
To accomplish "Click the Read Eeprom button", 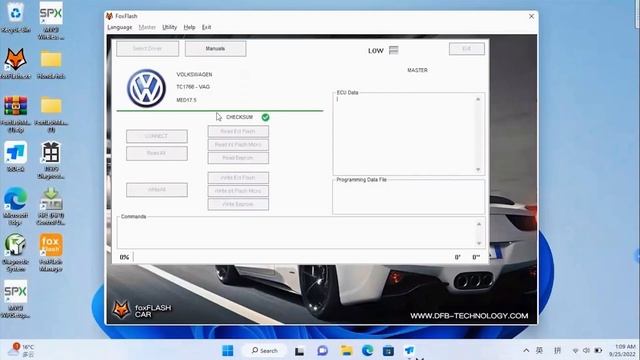I will (x=238, y=158).
